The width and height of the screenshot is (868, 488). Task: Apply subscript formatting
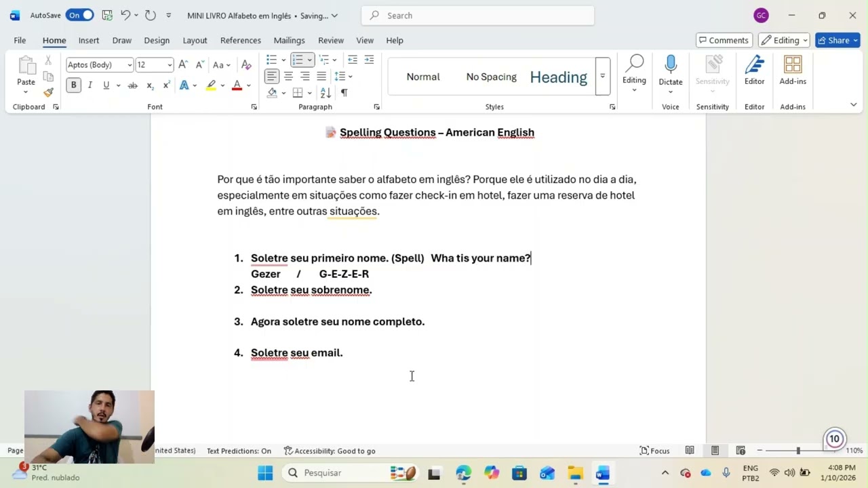150,85
